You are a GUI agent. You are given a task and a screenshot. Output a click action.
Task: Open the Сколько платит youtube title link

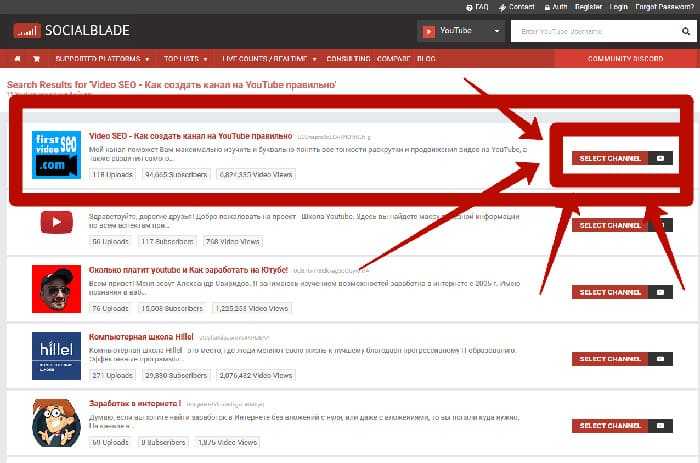point(188,270)
